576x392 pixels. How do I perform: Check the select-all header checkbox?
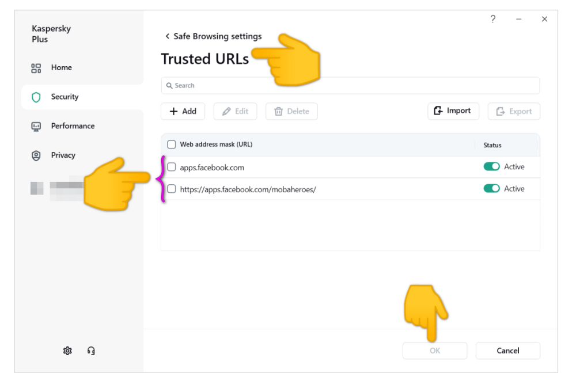(x=172, y=144)
